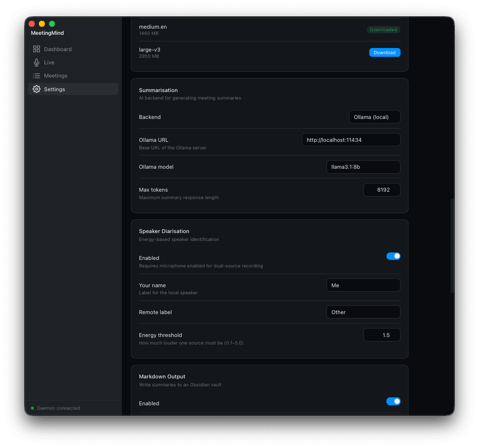Select the Settings sidebar label

[54, 89]
